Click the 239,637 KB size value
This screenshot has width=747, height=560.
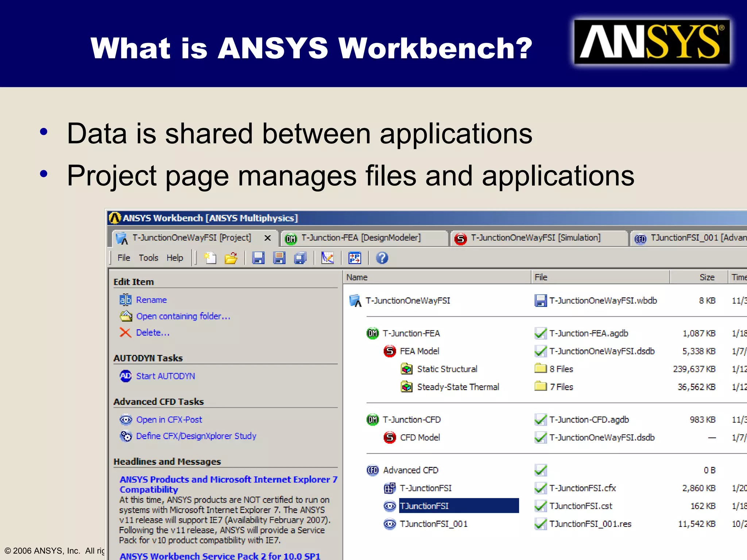click(x=694, y=369)
